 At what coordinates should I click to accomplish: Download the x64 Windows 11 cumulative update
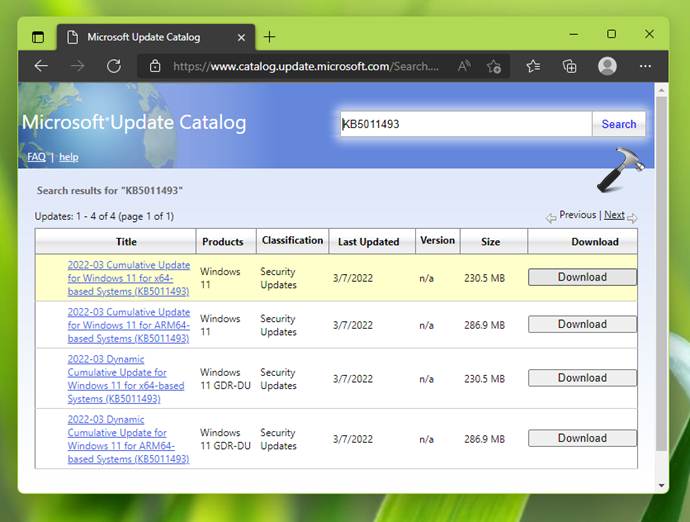(x=582, y=277)
